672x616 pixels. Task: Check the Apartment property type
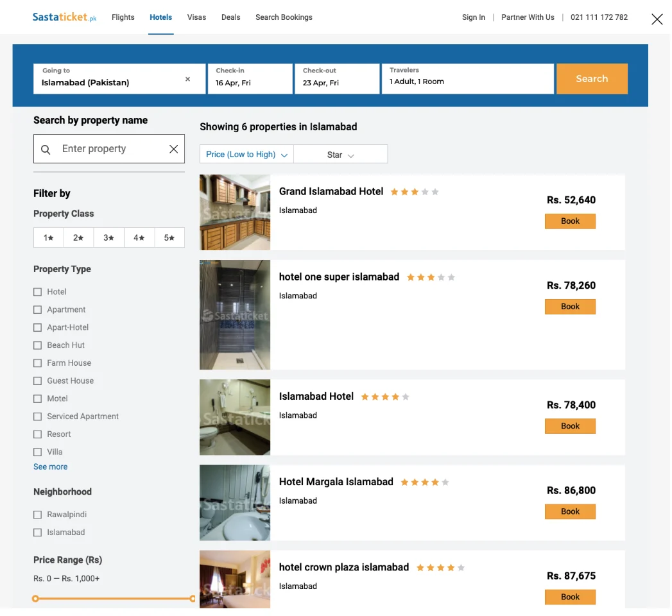pyautogui.click(x=38, y=310)
